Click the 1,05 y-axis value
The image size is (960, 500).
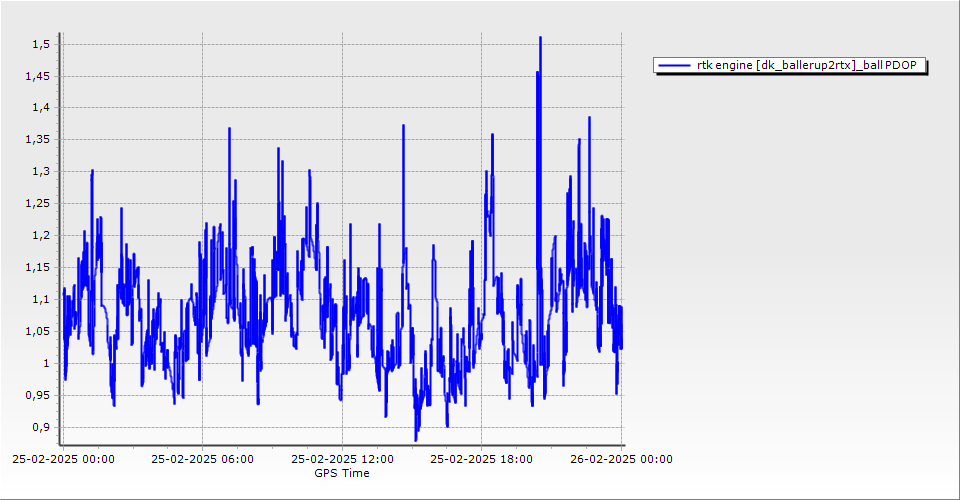[38, 331]
